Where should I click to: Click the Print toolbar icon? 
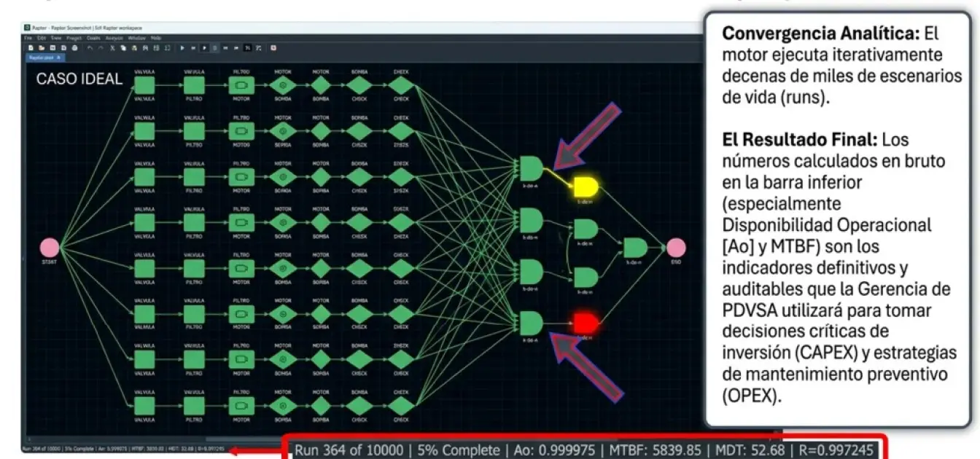pyautogui.click(x=74, y=47)
